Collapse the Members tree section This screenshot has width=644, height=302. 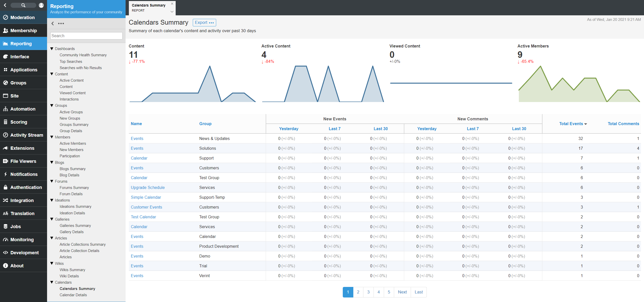(52, 137)
